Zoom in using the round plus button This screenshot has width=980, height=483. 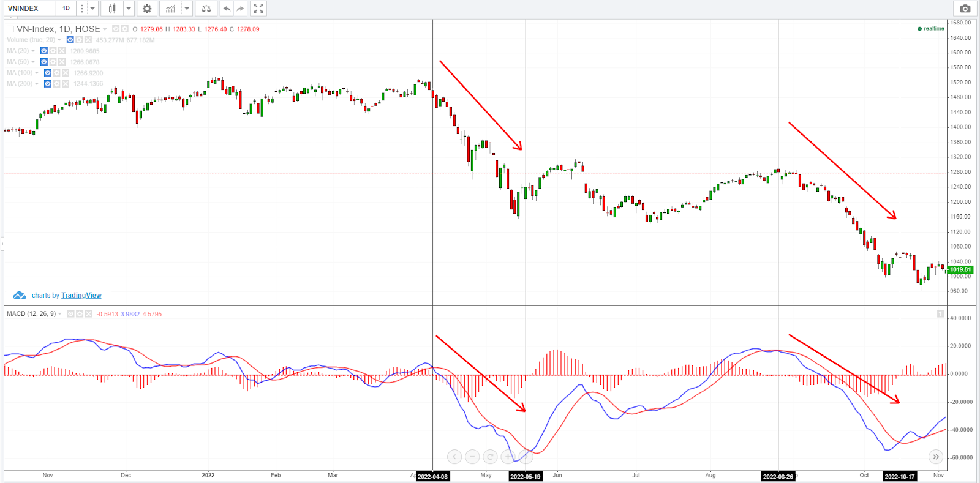pyautogui.click(x=508, y=457)
